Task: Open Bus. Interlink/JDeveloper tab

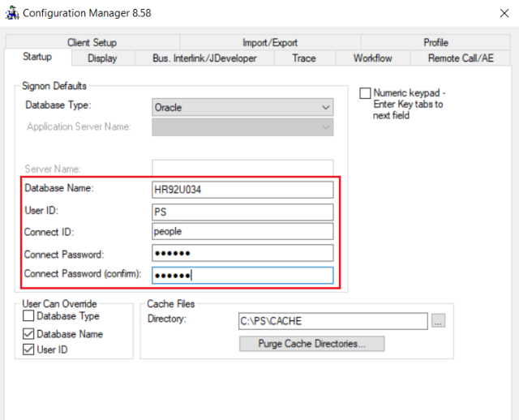Action: pyautogui.click(x=204, y=58)
